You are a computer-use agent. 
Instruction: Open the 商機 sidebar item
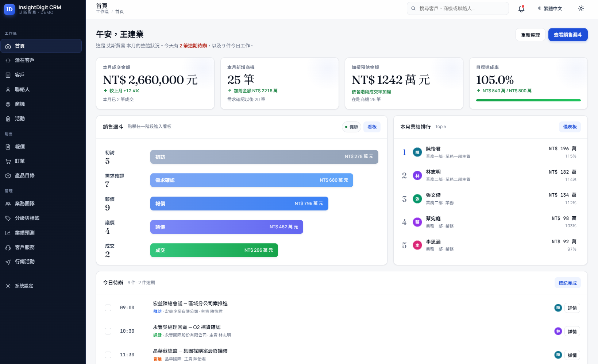pyautogui.click(x=41, y=104)
